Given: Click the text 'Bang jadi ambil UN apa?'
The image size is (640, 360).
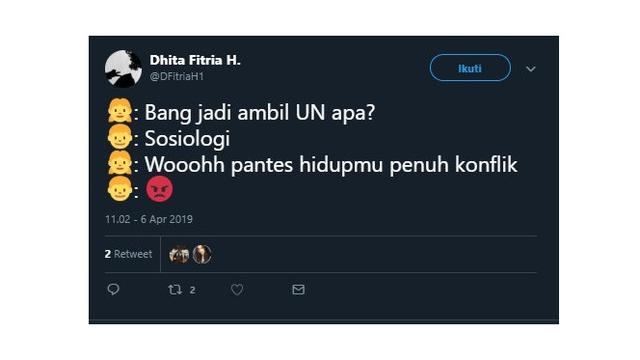Looking at the screenshot, I should [260, 113].
